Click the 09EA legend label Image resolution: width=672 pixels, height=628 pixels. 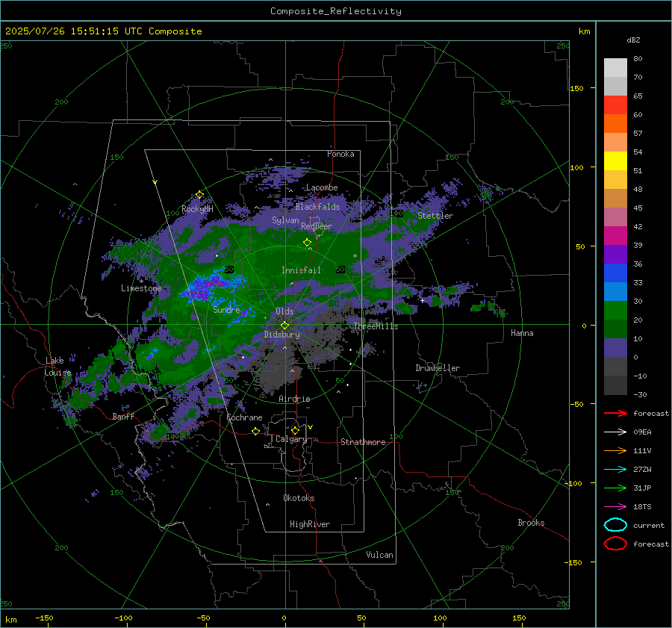click(x=642, y=432)
